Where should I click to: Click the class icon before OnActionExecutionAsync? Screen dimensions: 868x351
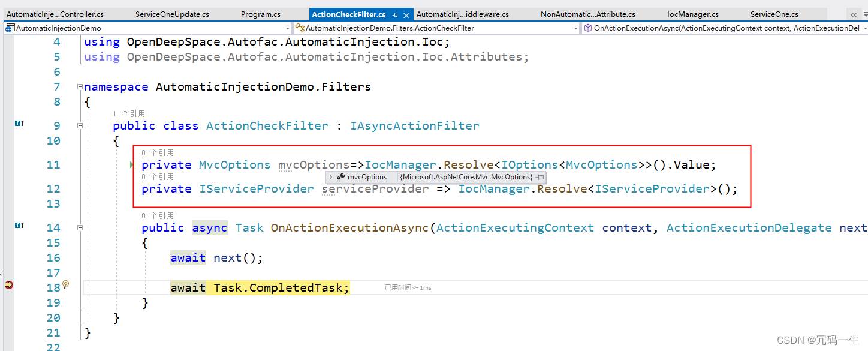[x=587, y=28]
